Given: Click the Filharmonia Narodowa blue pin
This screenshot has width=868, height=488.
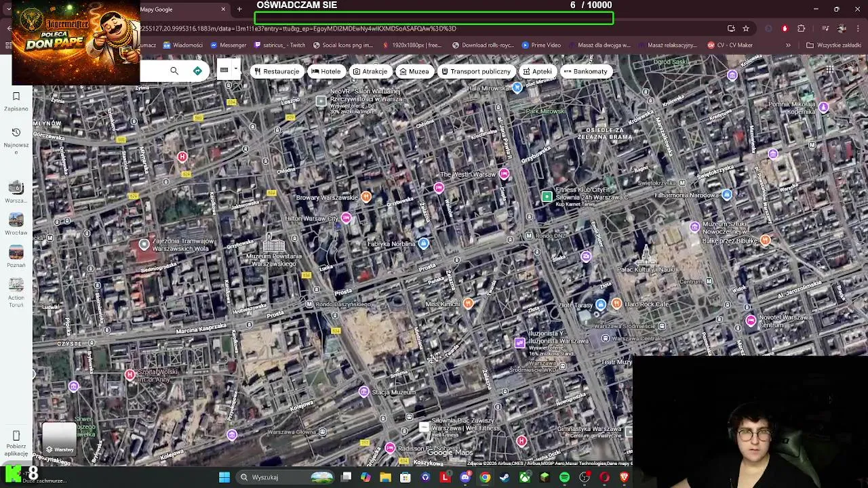Looking at the screenshot, I should 727,195.
